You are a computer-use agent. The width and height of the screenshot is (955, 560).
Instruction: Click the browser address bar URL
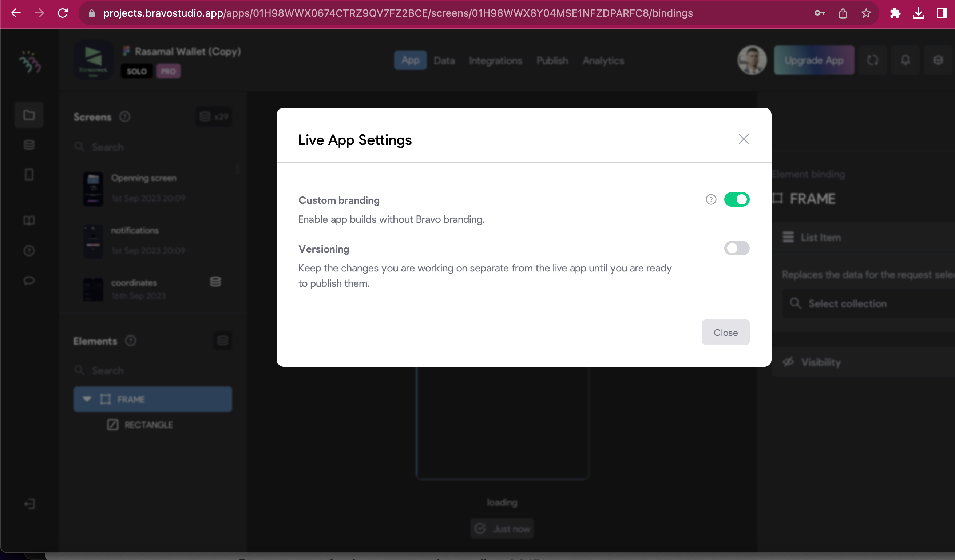[398, 13]
